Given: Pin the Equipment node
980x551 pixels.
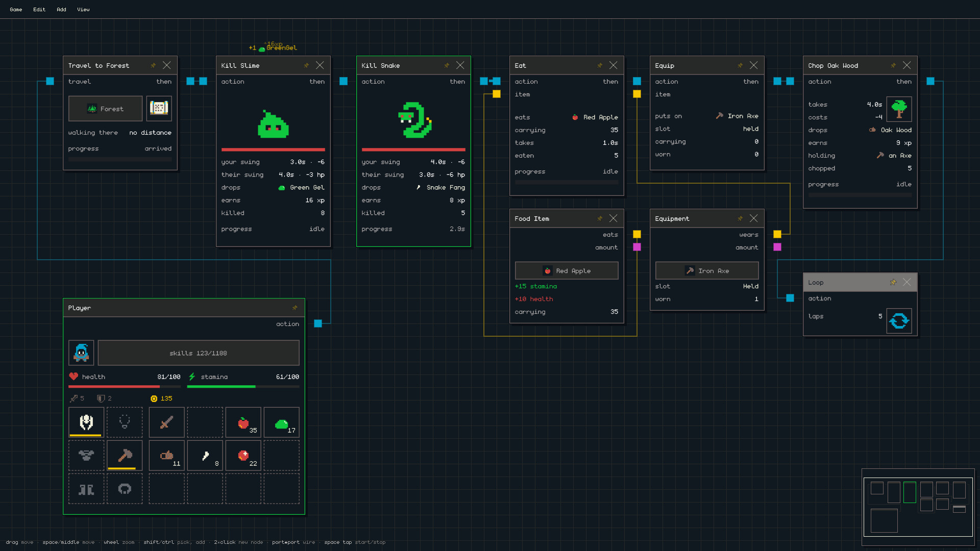Looking at the screenshot, I should click(740, 218).
